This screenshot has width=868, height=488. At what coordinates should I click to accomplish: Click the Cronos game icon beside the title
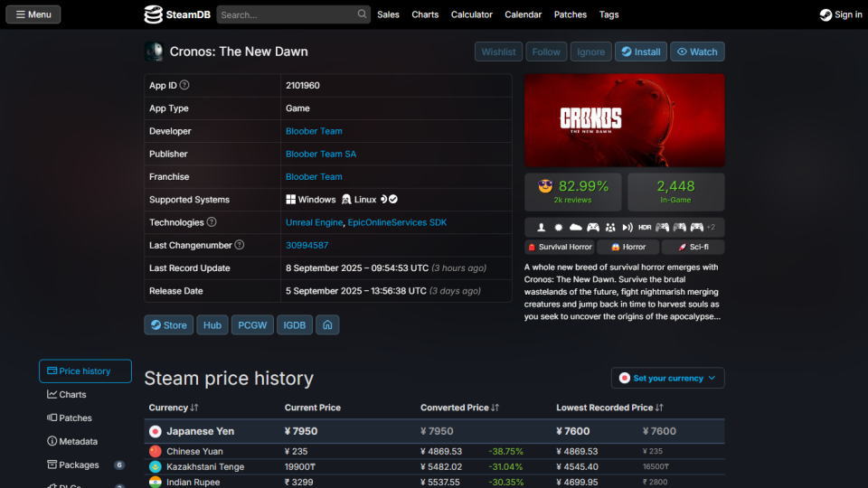(x=154, y=52)
